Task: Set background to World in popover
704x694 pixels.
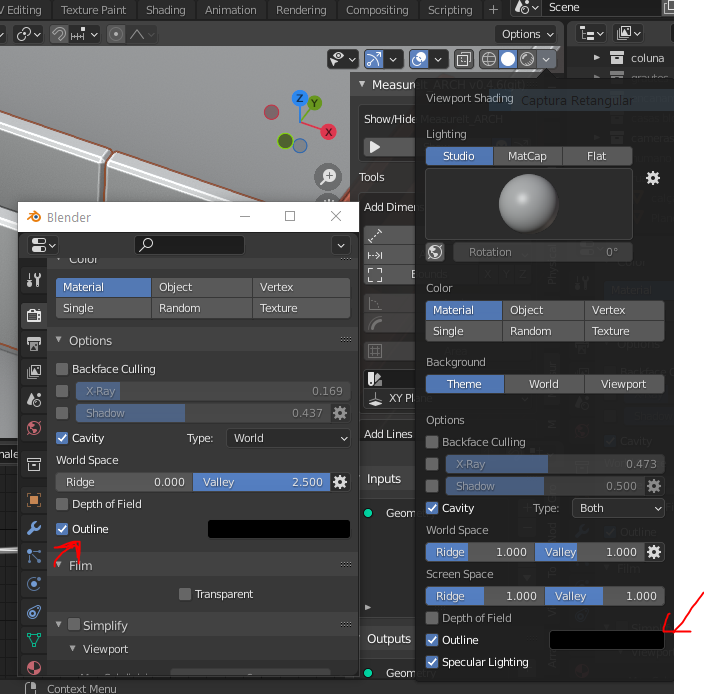Action: click(x=544, y=384)
